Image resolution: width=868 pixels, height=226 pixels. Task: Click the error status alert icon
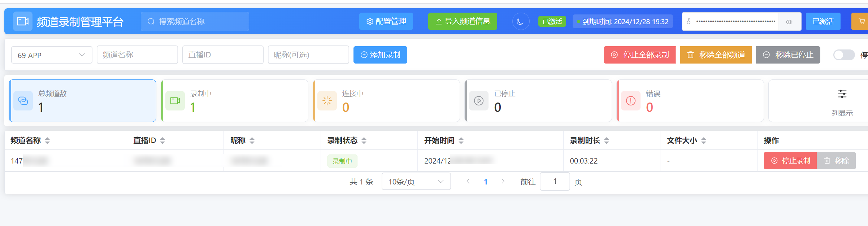630,101
